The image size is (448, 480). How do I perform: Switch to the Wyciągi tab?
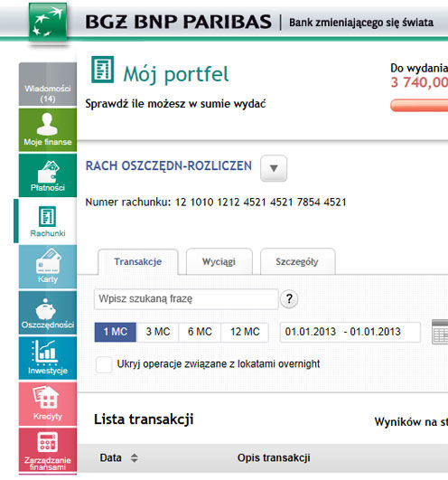tap(219, 262)
